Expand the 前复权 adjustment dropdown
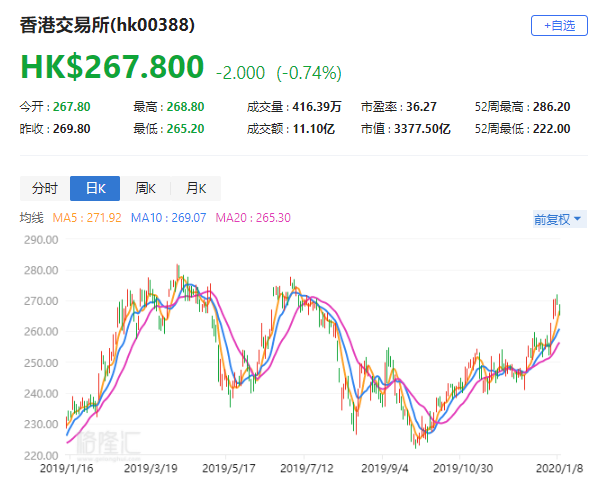The image size is (601, 477). coord(558,218)
